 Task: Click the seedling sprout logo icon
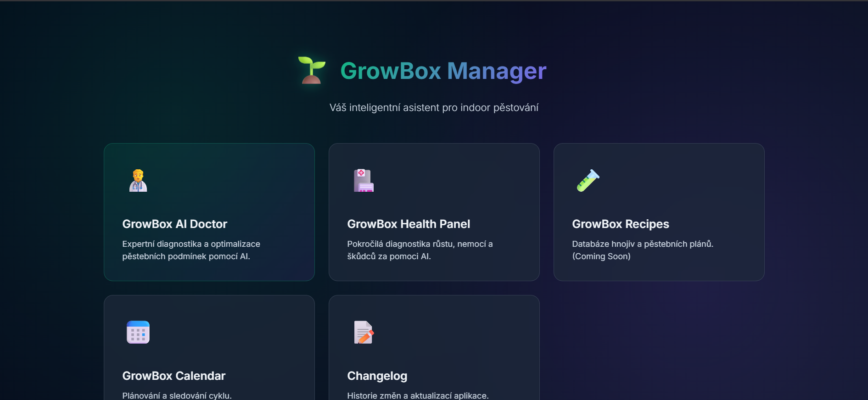pos(312,70)
